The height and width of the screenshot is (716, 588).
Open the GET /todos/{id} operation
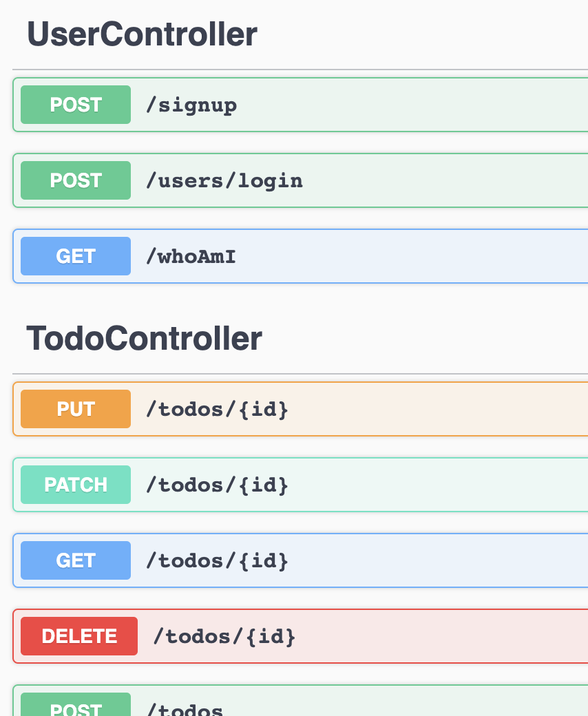coord(300,560)
